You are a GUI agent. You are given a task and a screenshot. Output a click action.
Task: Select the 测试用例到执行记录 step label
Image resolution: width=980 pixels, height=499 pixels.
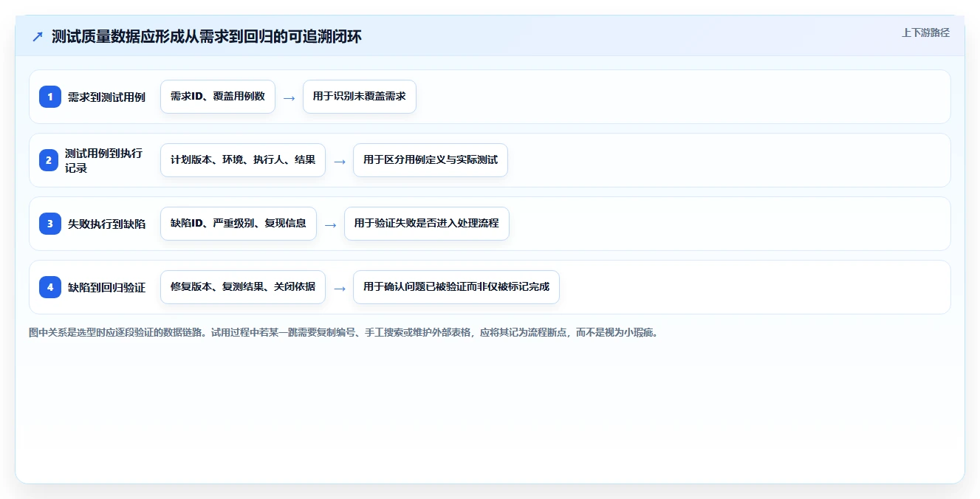click(104, 160)
